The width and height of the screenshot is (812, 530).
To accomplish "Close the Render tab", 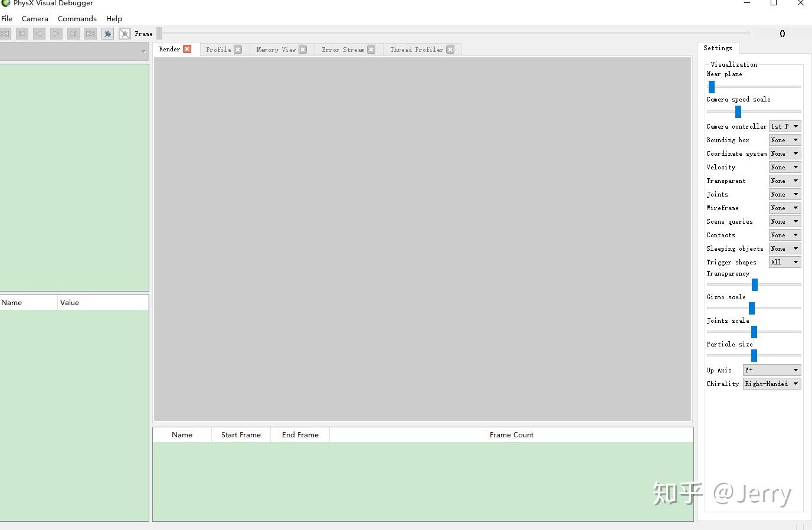I will 187,49.
